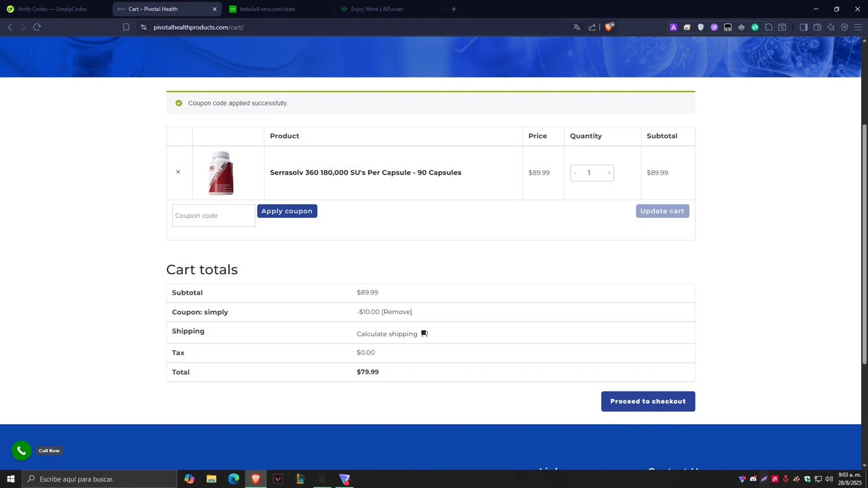Click the purple round extension icon
This screenshot has height=488, width=868.
[x=714, y=27]
